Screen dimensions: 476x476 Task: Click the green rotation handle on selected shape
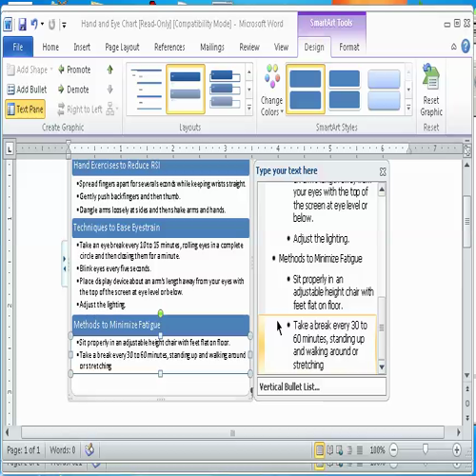point(161,313)
